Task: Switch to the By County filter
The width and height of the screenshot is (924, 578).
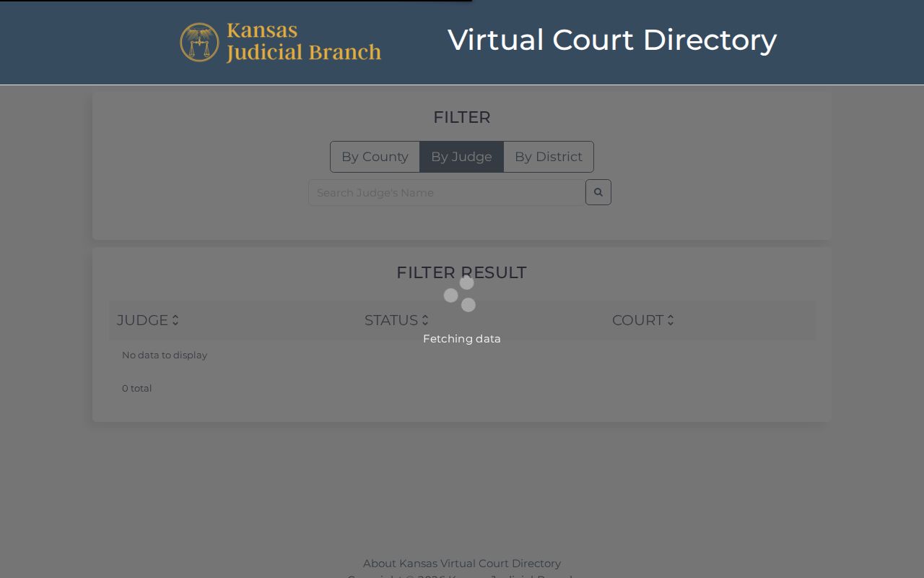Action: click(375, 157)
